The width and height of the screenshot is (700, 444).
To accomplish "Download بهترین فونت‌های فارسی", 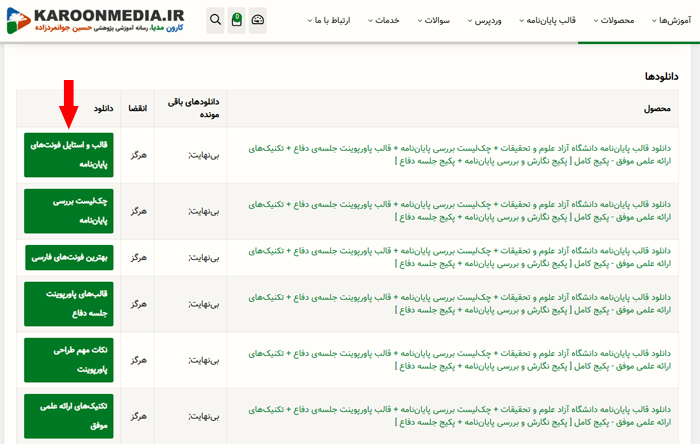I will tap(68, 257).
